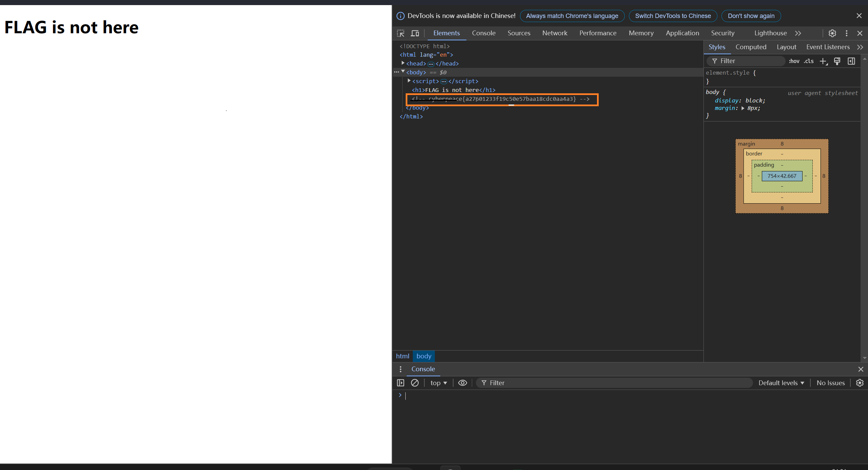Open console settings gear icon

[x=860, y=383]
